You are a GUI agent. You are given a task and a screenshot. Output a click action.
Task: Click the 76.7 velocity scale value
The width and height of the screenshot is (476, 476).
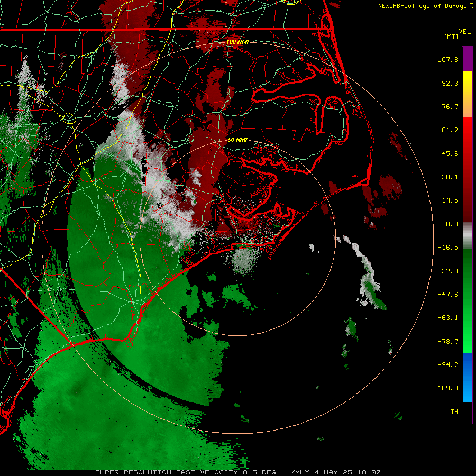tap(450, 106)
